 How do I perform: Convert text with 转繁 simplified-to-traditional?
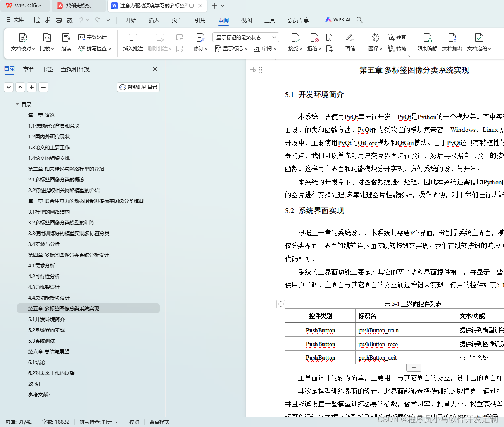click(397, 36)
